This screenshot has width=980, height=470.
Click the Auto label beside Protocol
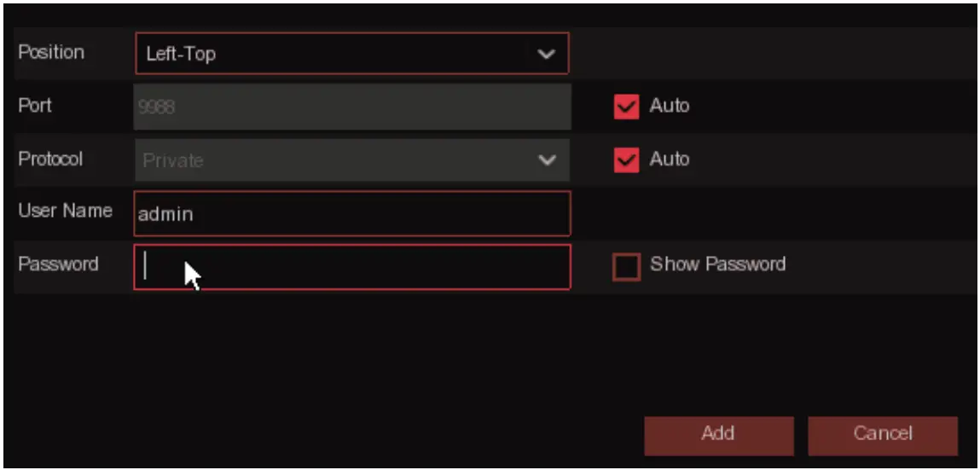(x=670, y=160)
